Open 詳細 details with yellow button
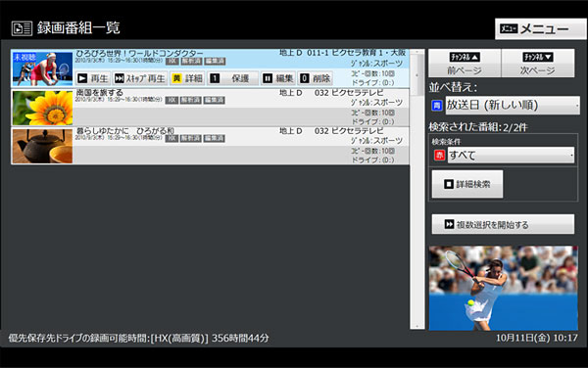This screenshot has height=368, width=588. click(187, 78)
